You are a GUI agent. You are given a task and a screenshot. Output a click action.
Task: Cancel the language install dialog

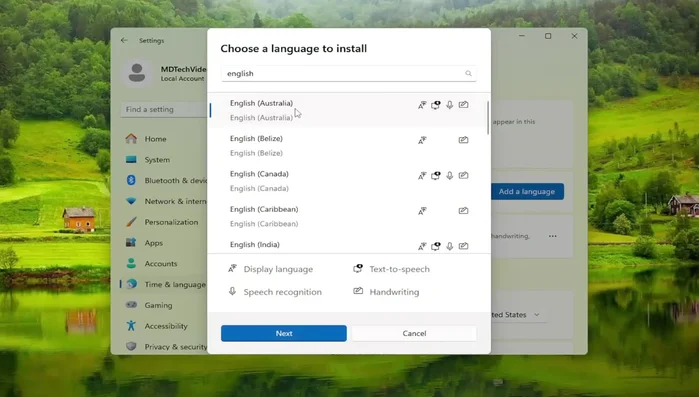click(414, 333)
